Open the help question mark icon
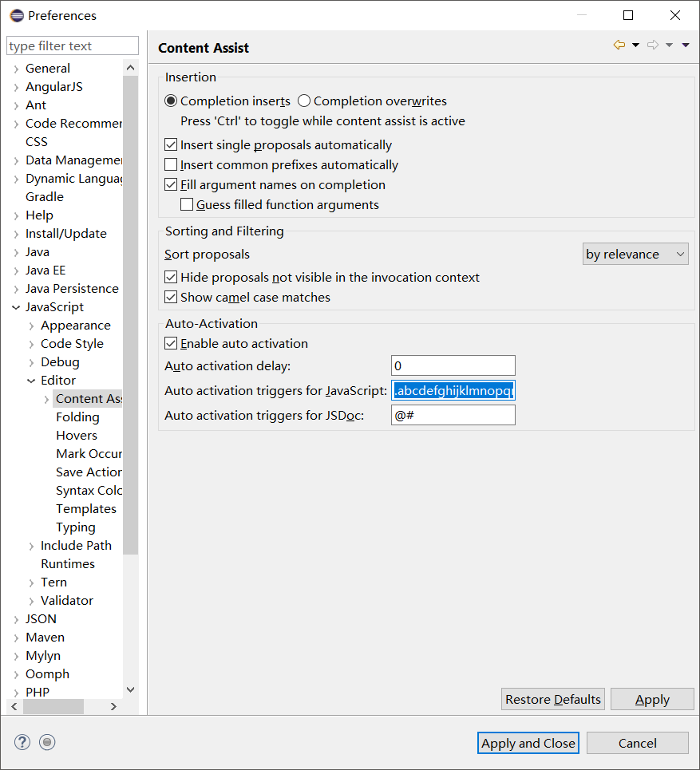 22,742
